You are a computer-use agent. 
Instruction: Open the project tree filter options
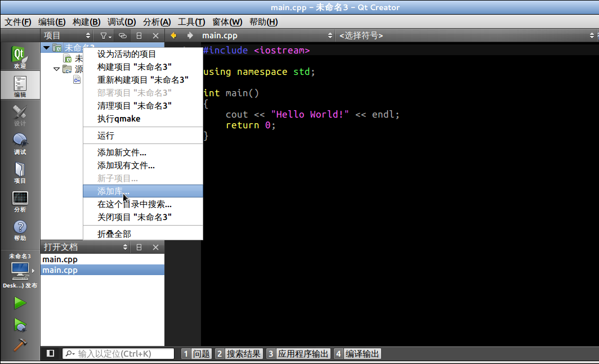pos(105,35)
